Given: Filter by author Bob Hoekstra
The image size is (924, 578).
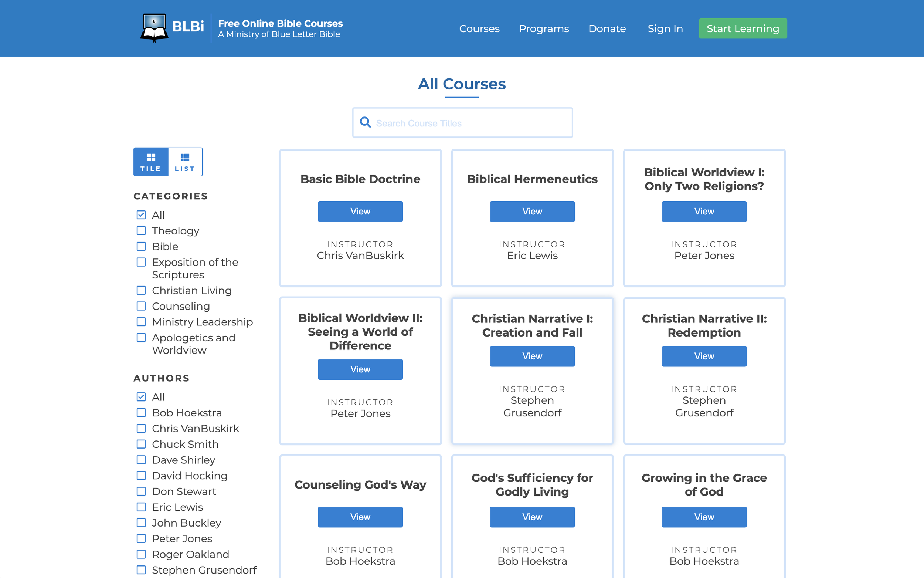Looking at the screenshot, I should pyautogui.click(x=141, y=413).
